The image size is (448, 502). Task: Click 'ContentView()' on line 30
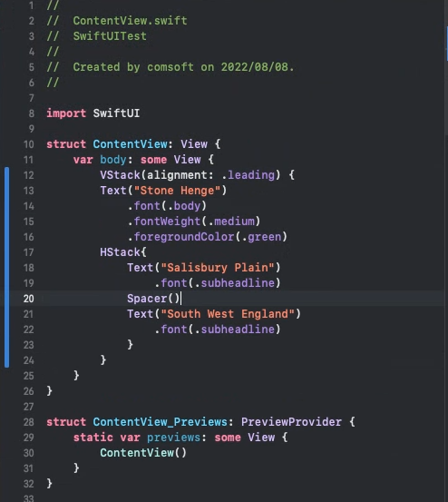(143, 453)
